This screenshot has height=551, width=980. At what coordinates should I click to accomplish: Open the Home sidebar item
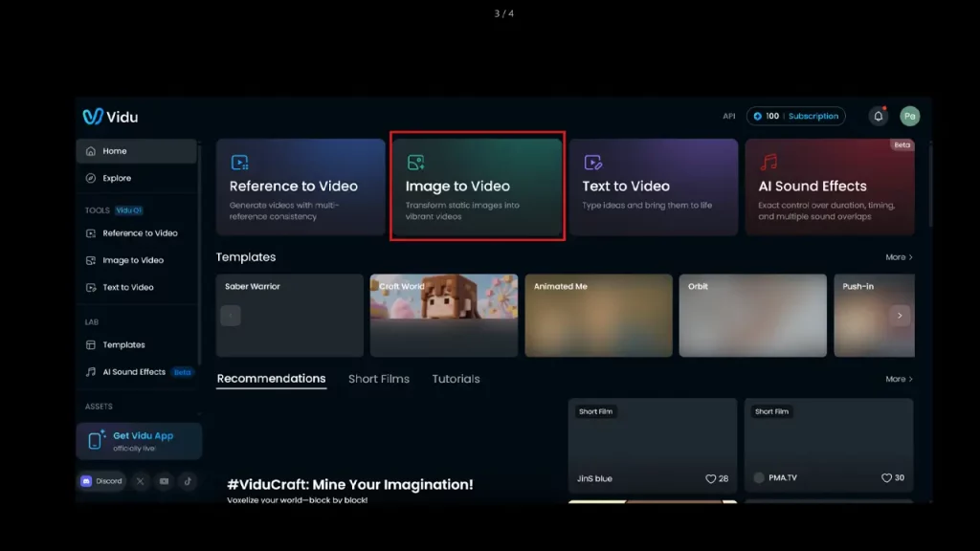coord(136,151)
